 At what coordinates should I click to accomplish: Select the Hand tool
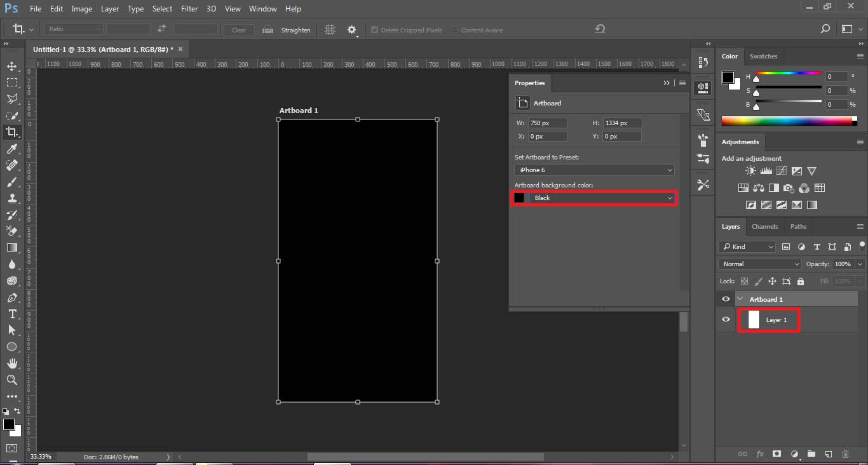coord(11,363)
